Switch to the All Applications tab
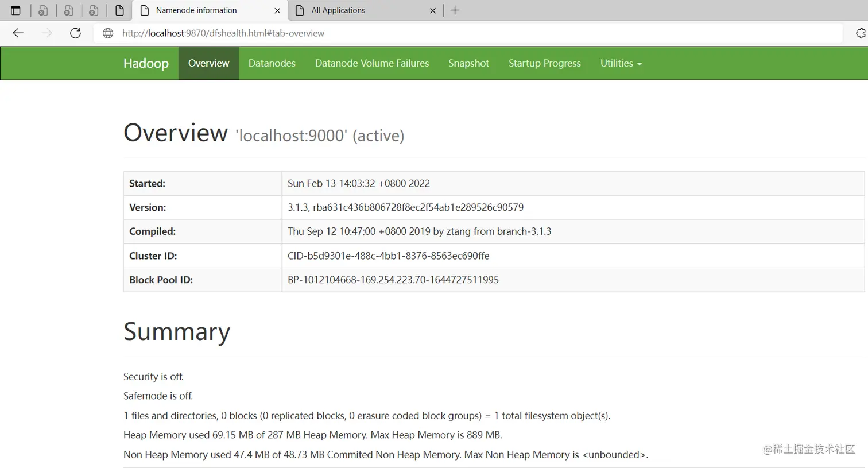 pos(365,10)
